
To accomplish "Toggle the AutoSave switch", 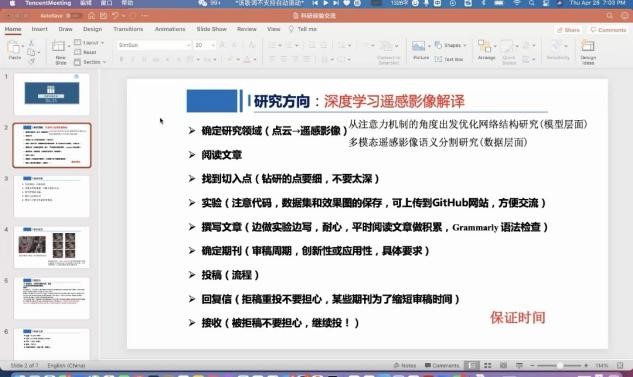I will point(74,16).
